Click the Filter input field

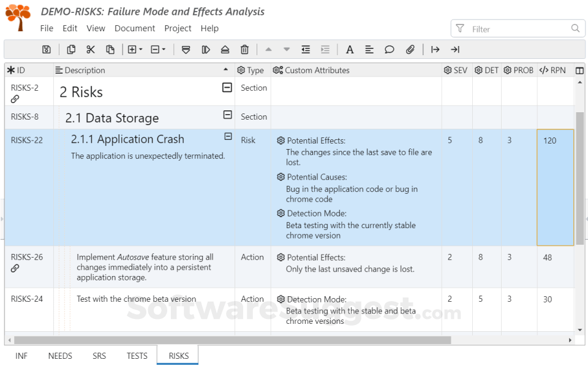(518, 29)
